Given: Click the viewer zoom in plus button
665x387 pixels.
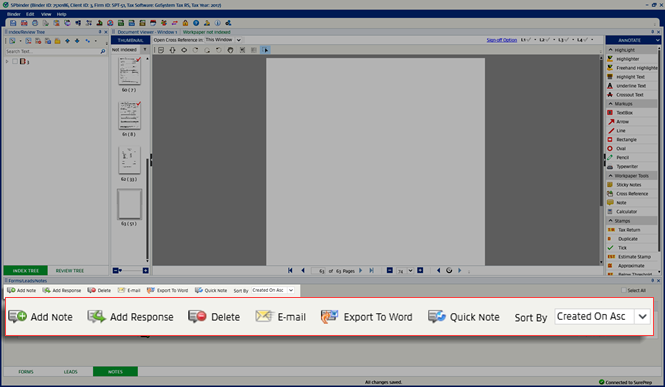Looking at the screenshot, I should (x=420, y=270).
